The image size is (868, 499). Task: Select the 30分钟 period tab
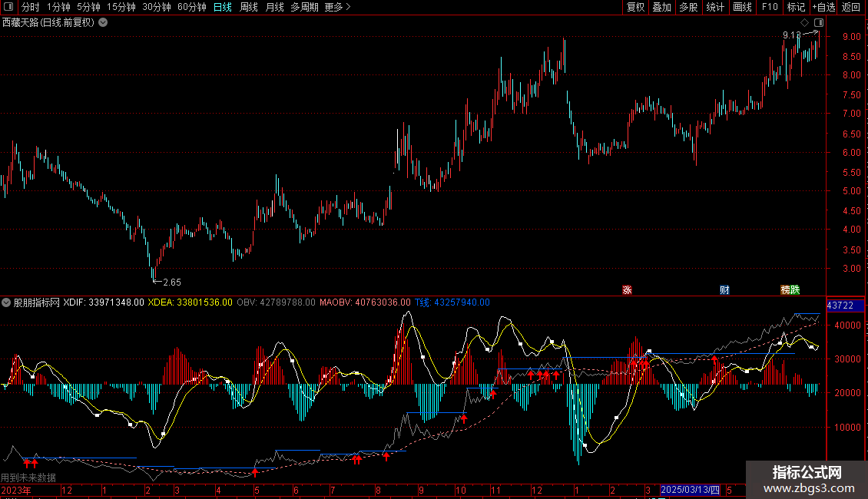[156, 7]
